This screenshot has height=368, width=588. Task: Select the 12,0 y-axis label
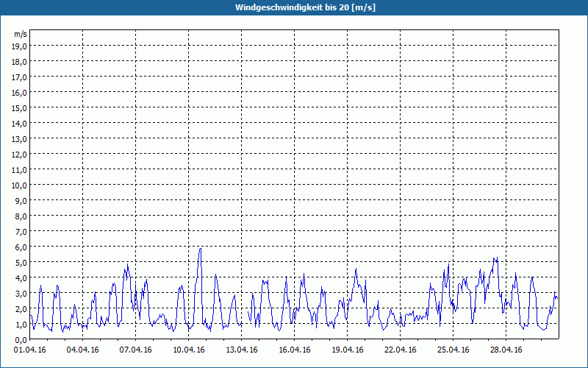tap(21, 155)
